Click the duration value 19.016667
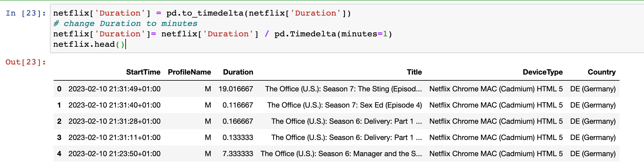644x165 pixels. point(236,89)
